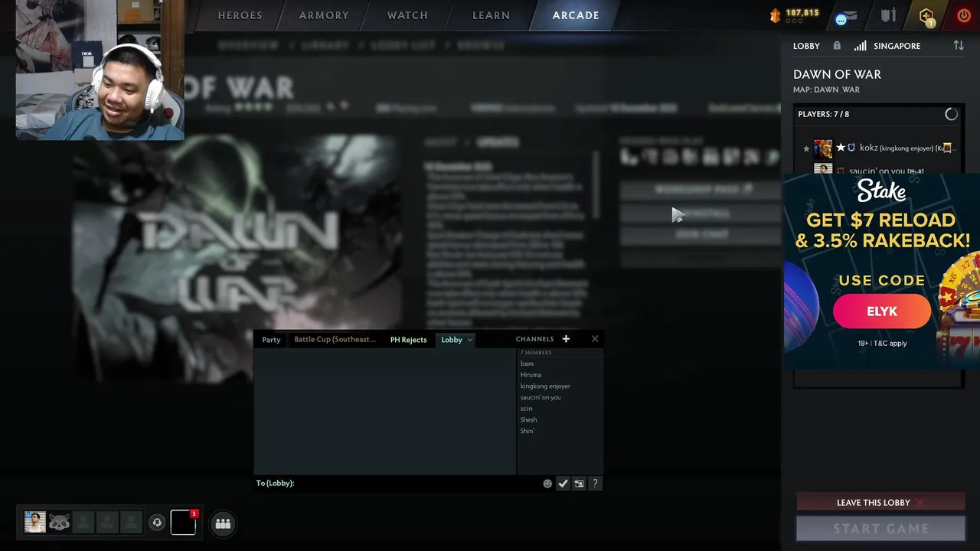Open the LEARN top menu
This screenshot has height=551, width=980.
tap(491, 15)
